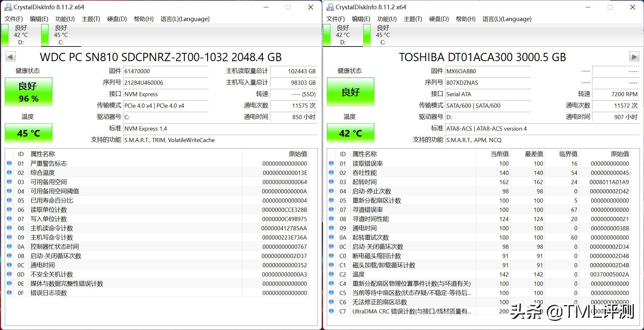Open the 文件 menu in the left window
The image size is (644, 330).
coord(13,19)
